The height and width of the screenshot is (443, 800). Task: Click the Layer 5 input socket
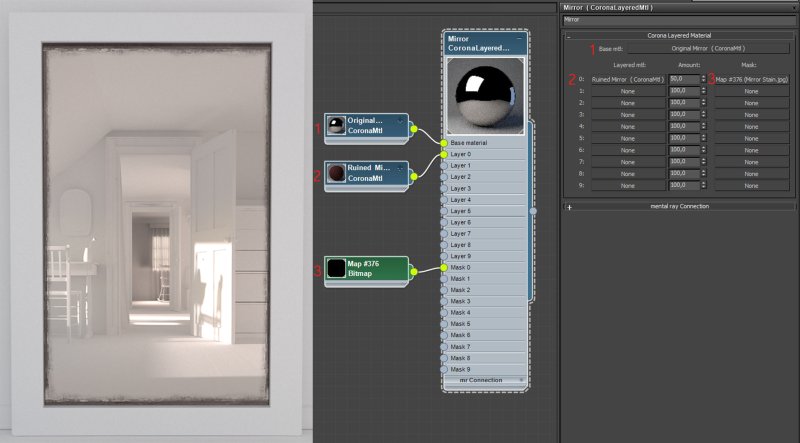pyautogui.click(x=443, y=211)
